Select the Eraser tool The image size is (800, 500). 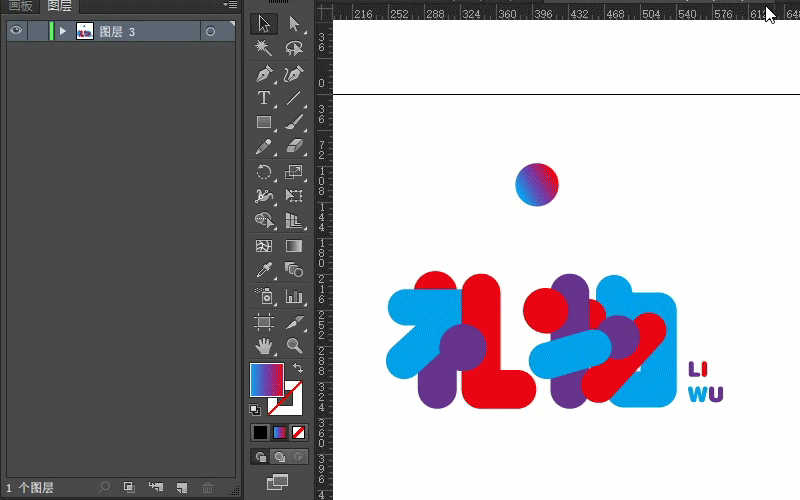tap(294, 148)
